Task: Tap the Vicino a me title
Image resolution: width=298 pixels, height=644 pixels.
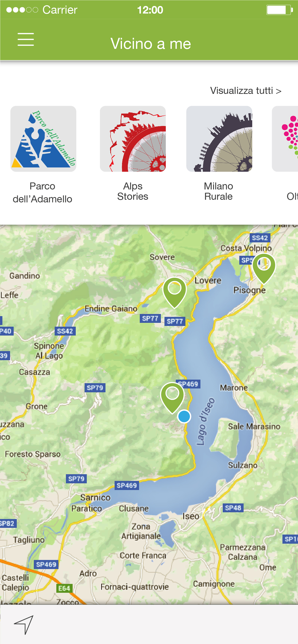Action: (x=151, y=44)
